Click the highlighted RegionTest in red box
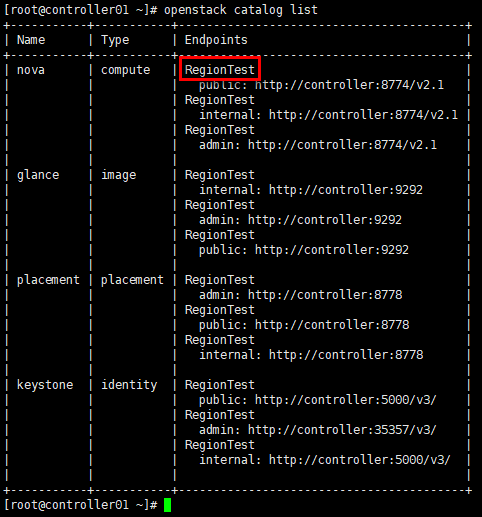482x517 pixels. click(220, 69)
